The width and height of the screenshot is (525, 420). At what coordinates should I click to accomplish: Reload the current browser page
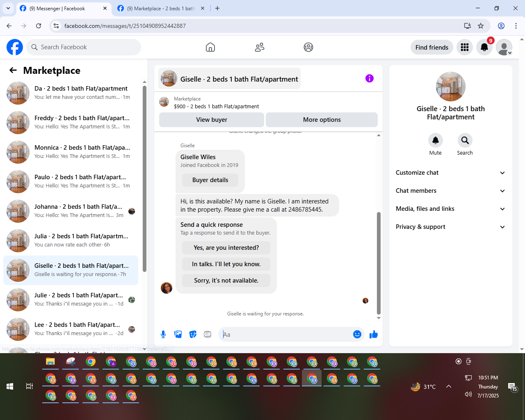[x=39, y=26]
